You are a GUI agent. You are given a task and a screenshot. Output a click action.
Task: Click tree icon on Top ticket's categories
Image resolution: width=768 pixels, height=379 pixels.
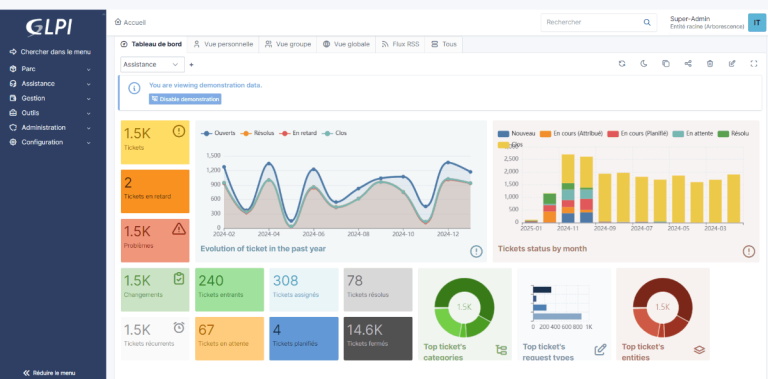click(x=501, y=350)
